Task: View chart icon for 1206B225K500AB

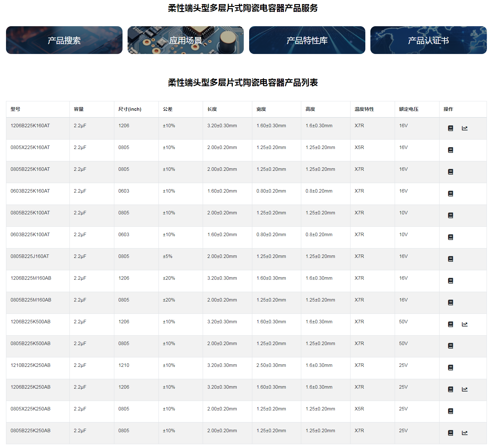Action: click(x=464, y=324)
